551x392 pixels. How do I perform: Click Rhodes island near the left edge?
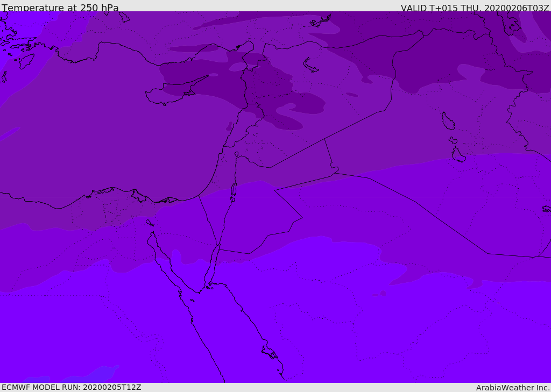click(x=26, y=61)
